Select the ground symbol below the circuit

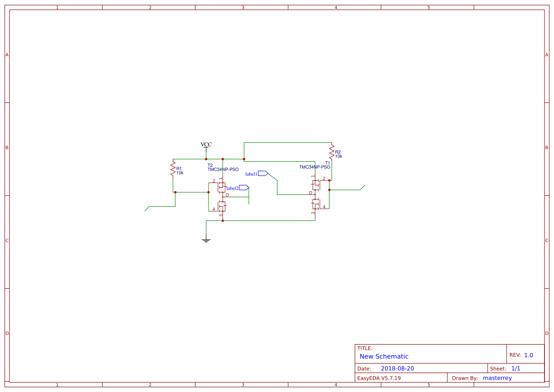206,238
